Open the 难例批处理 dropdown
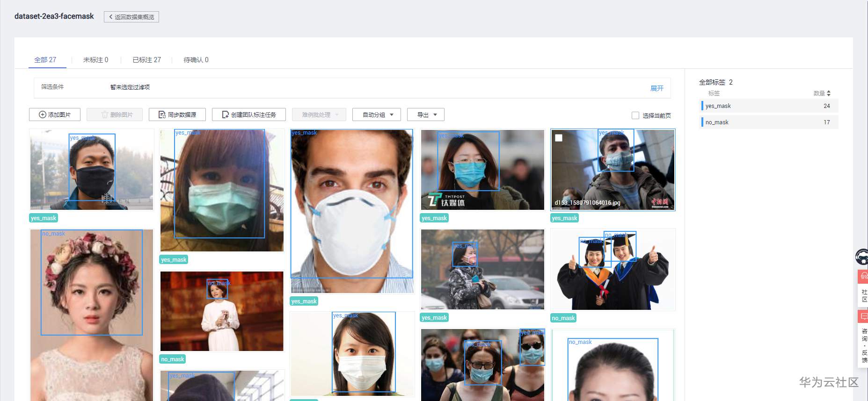 (319, 115)
